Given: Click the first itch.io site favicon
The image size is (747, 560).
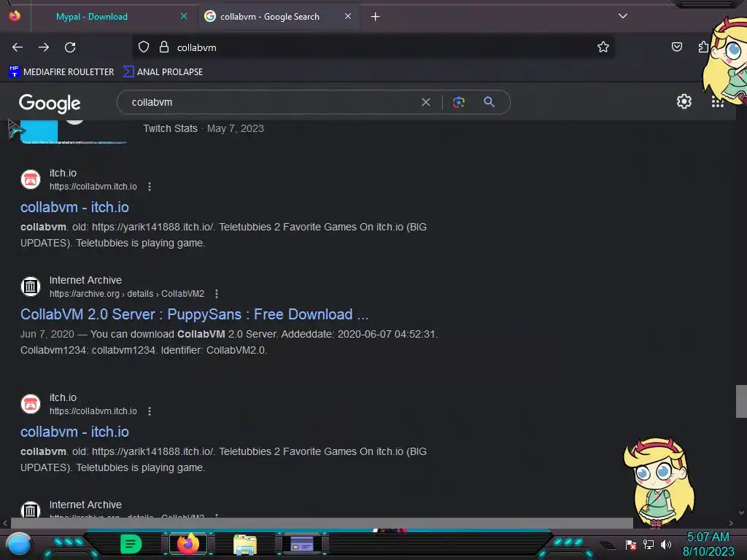Looking at the screenshot, I should tap(31, 179).
